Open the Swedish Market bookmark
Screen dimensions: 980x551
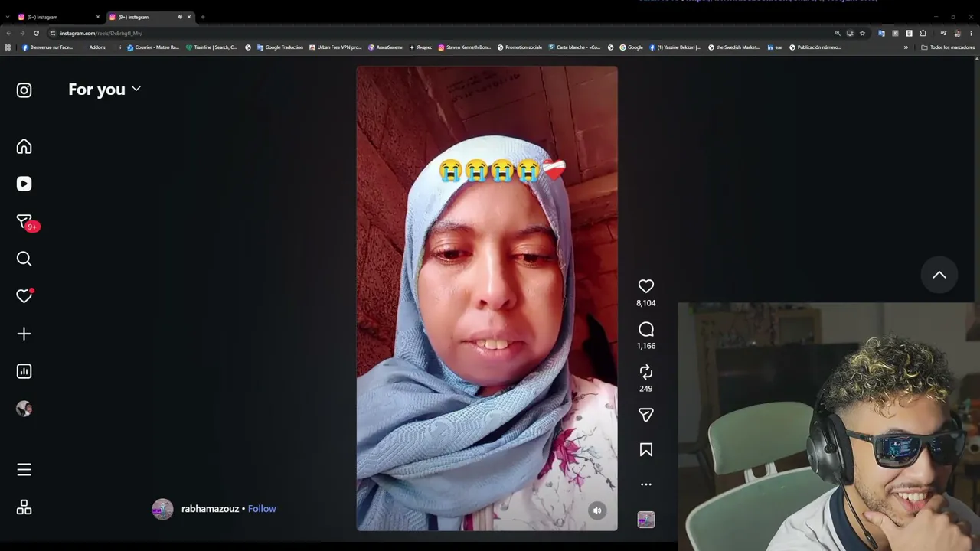point(733,47)
